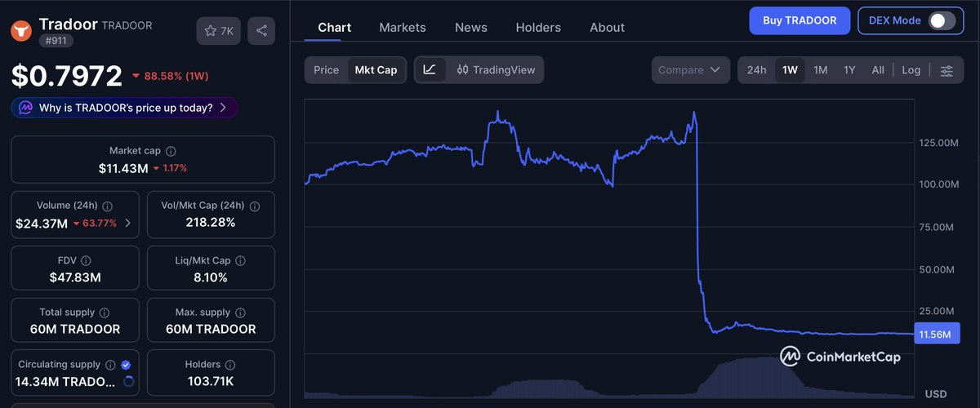Open chart settings sliders icon
The height and width of the screenshot is (408, 980).
click(947, 70)
